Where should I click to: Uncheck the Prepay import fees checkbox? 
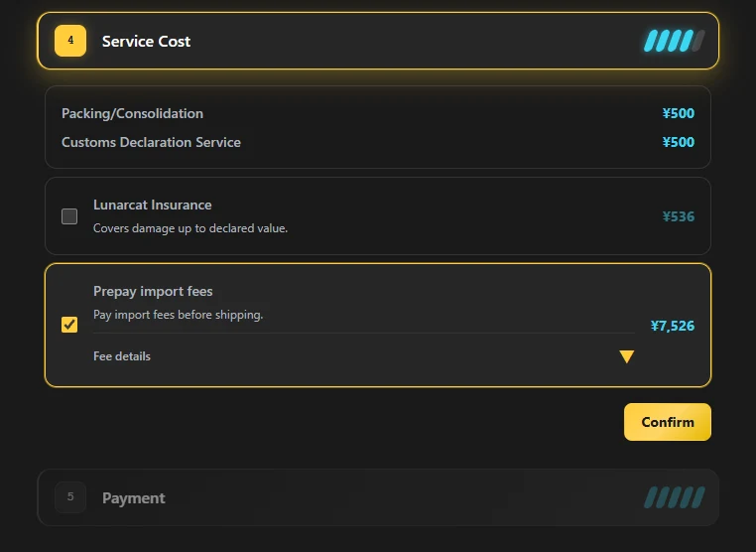click(x=69, y=325)
